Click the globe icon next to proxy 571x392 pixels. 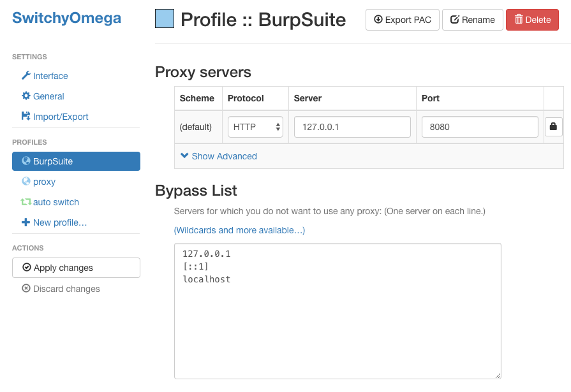26,182
